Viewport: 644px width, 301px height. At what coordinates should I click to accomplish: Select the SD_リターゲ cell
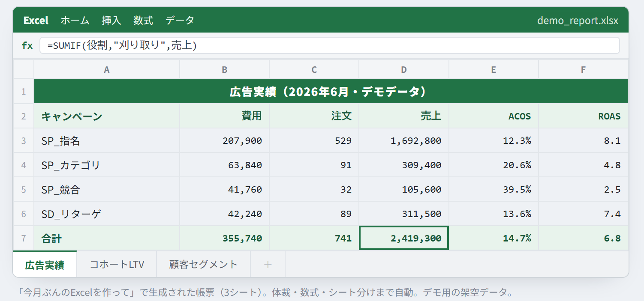107,214
